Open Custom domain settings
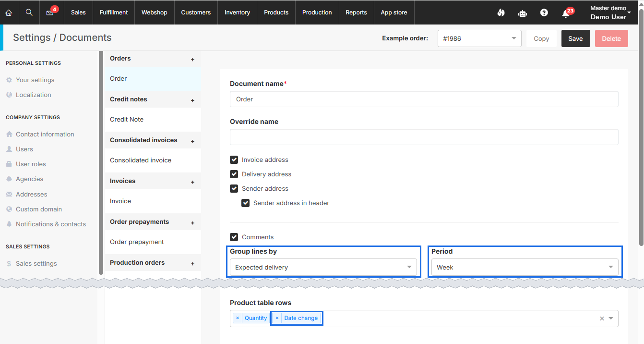The height and width of the screenshot is (344, 644). click(x=39, y=209)
